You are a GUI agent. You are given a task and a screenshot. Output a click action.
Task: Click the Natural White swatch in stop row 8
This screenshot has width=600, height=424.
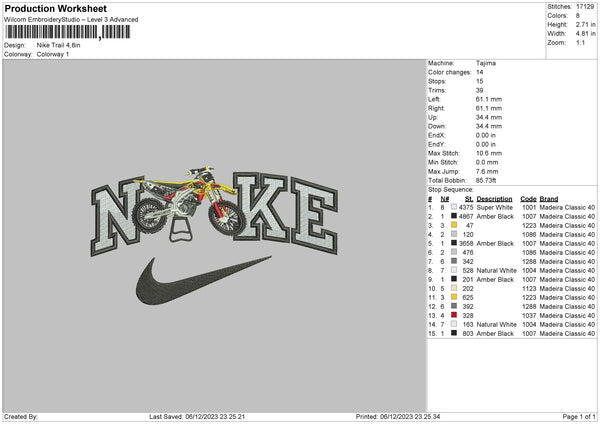(454, 270)
